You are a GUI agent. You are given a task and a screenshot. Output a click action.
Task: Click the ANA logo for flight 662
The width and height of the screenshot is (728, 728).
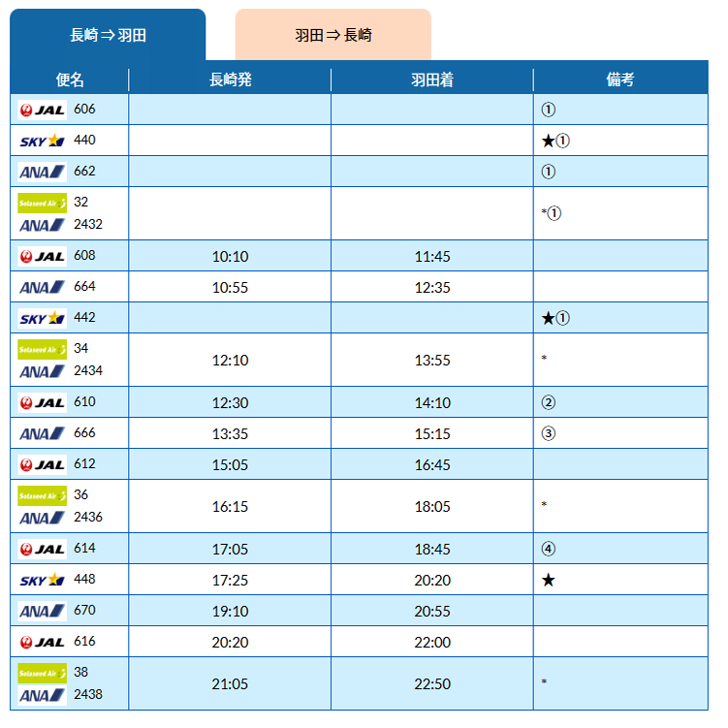tap(43, 172)
